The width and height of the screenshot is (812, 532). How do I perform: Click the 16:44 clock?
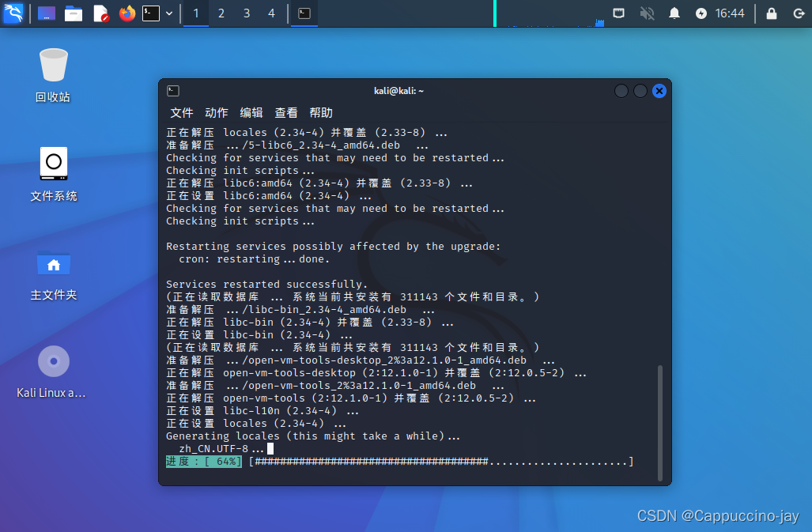pyautogui.click(x=730, y=13)
